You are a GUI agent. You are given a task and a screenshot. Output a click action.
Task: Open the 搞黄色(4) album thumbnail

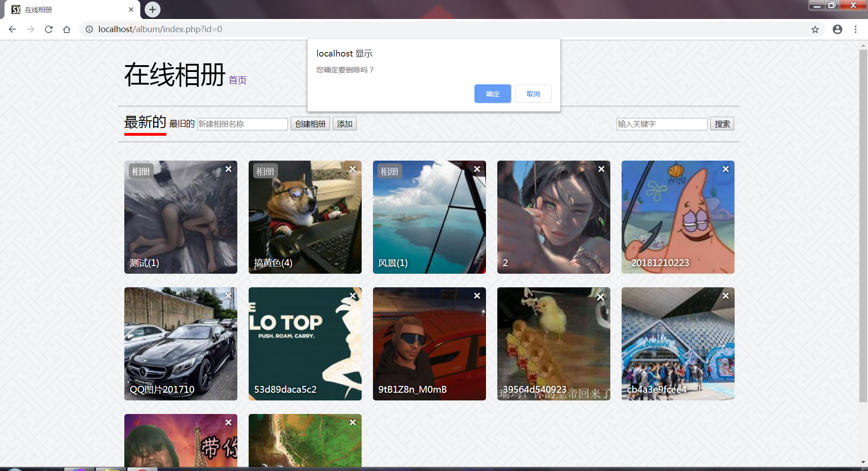click(305, 217)
